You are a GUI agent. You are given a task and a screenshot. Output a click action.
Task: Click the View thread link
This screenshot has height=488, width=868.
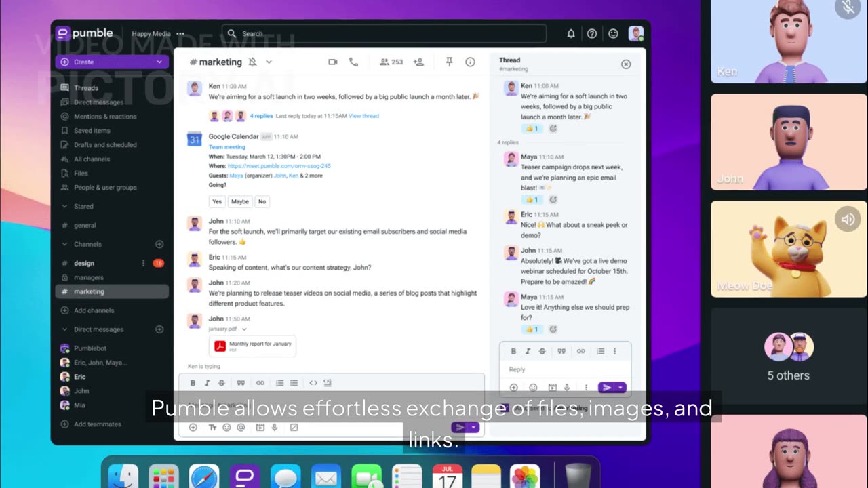(x=363, y=116)
